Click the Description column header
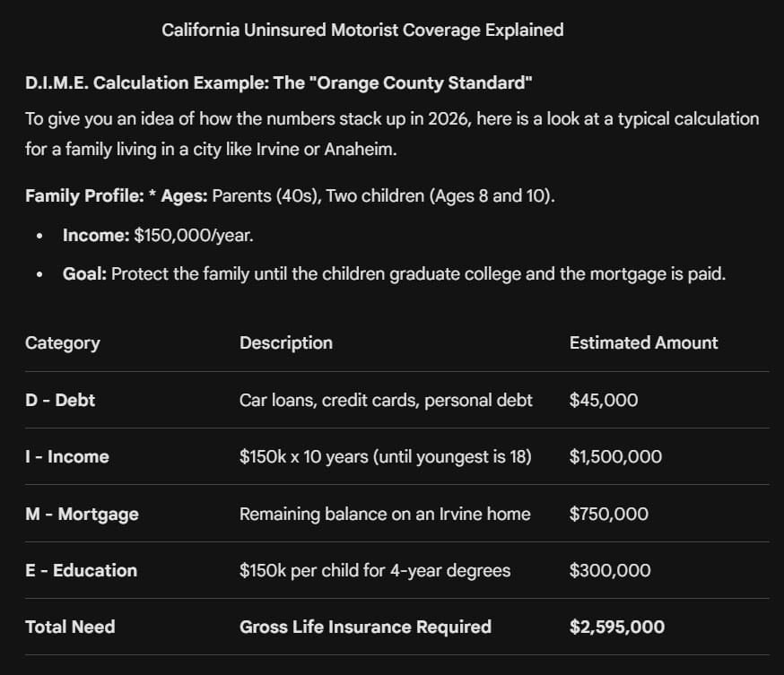784x675 pixels. pyautogui.click(x=286, y=343)
